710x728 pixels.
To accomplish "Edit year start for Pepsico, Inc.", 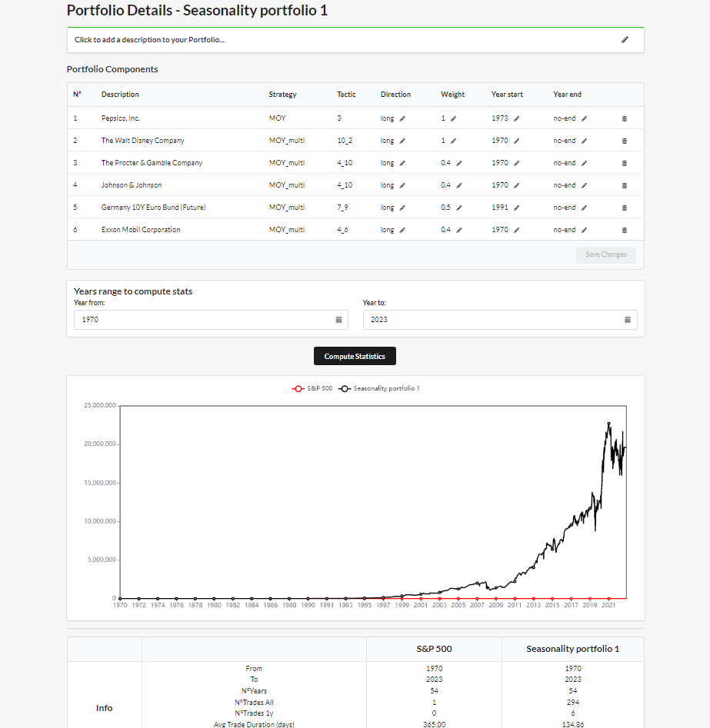I will pyautogui.click(x=517, y=119).
